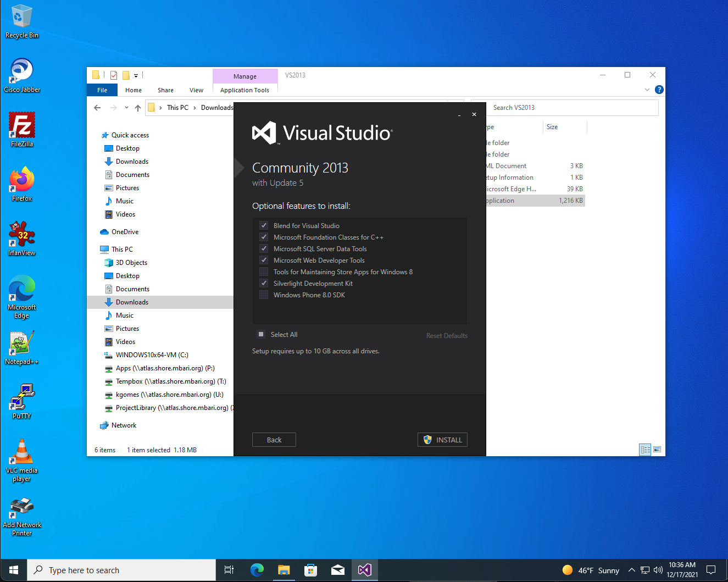Go up one folder with Up arrow
The width and height of the screenshot is (728, 582).
click(138, 108)
